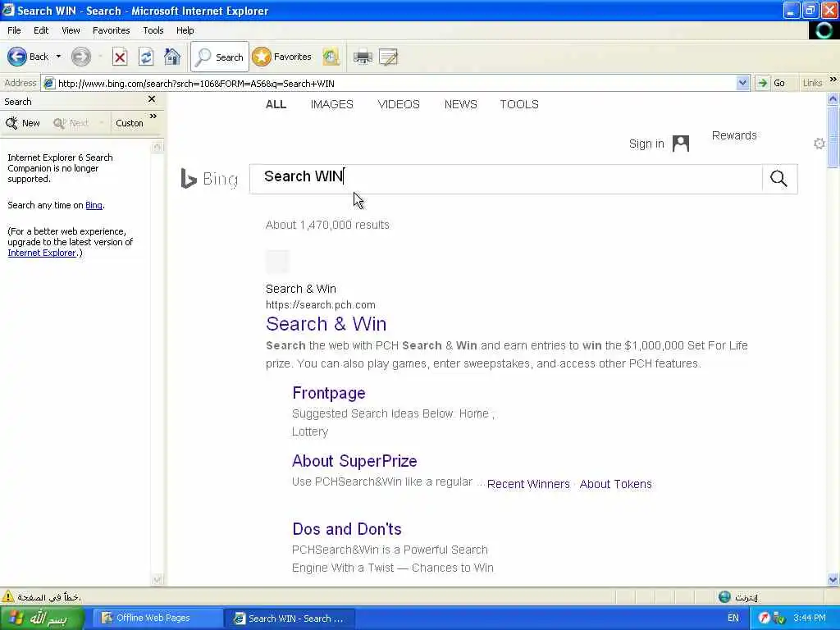Viewport: 840px width, 630px height.
Task: Click the EN language indicator
Action: [733, 619]
